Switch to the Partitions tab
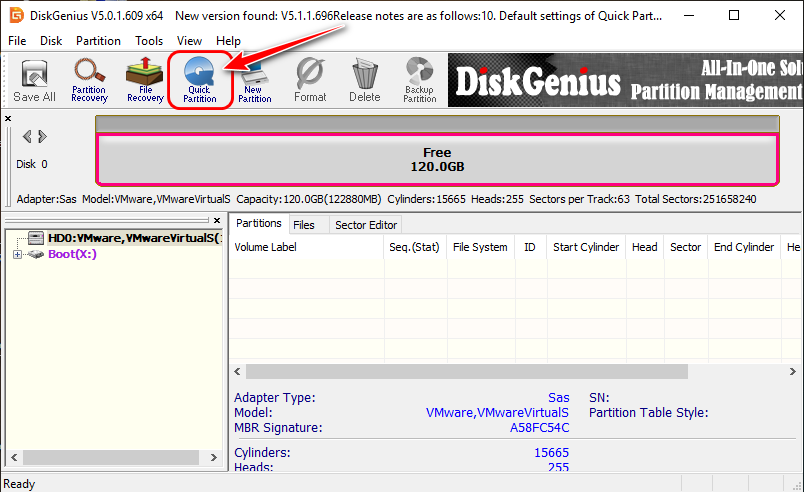The width and height of the screenshot is (804, 492). click(258, 223)
